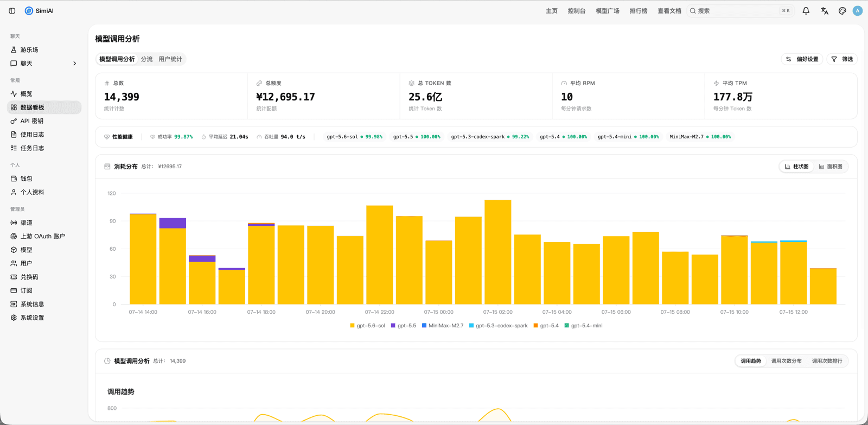
Task: Open 钱包 wallet page
Action: [44, 179]
